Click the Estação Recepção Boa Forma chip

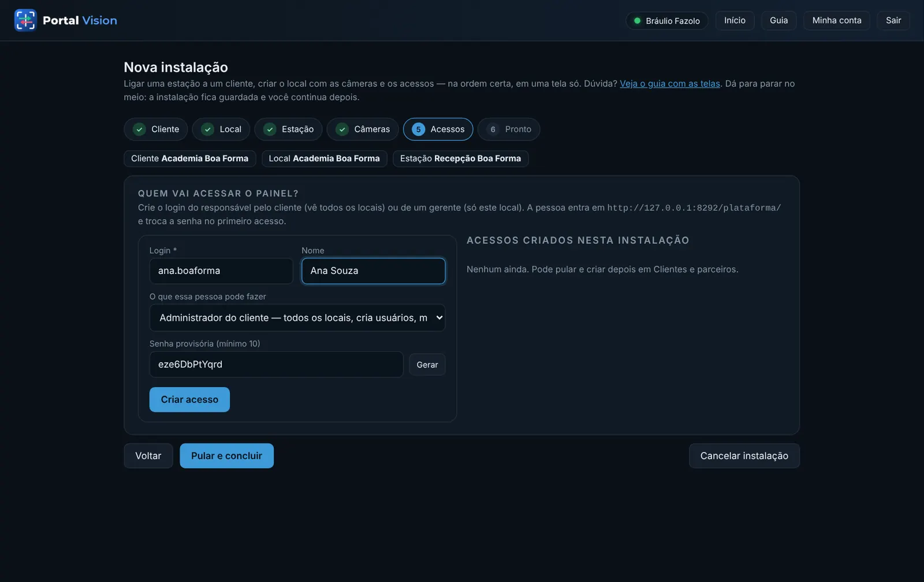click(461, 158)
